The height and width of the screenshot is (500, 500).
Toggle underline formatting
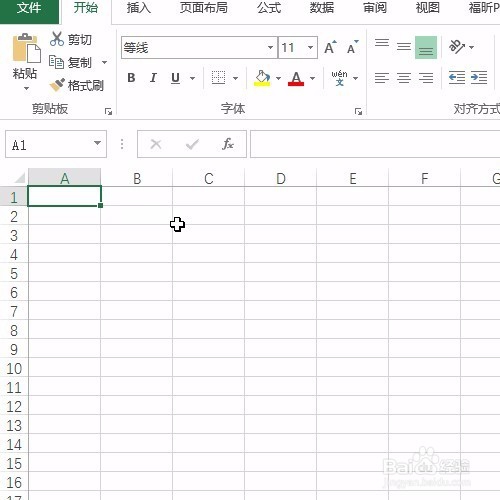(x=175, y=78)
